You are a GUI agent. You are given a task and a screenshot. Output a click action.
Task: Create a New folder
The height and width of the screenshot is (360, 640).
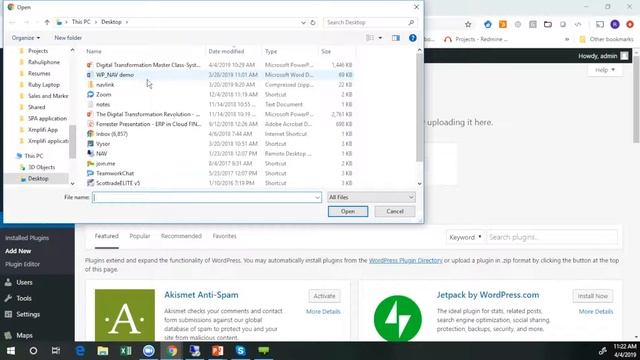68,38
